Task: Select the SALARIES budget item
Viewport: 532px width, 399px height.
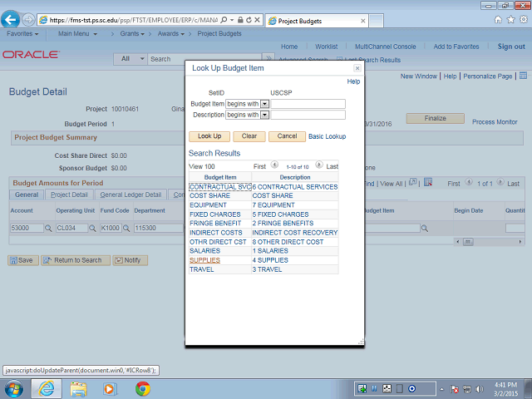Action: click(x=205, y=251)
